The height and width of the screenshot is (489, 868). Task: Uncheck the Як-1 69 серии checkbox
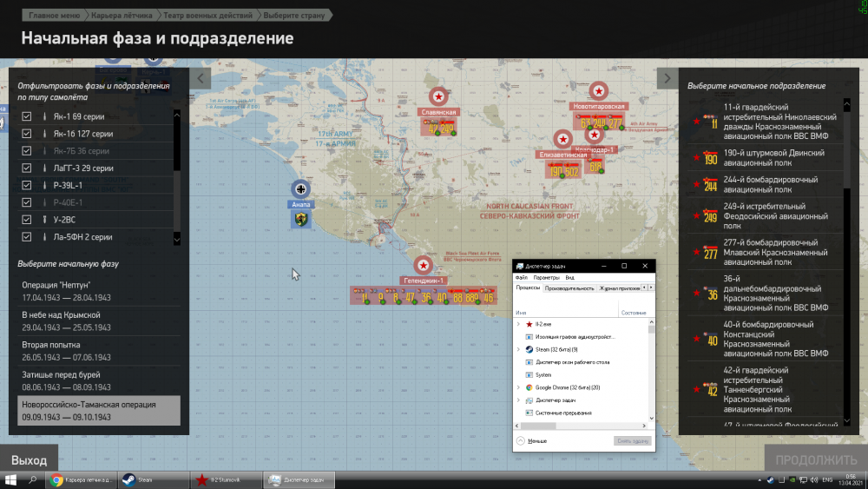[27, 116]
